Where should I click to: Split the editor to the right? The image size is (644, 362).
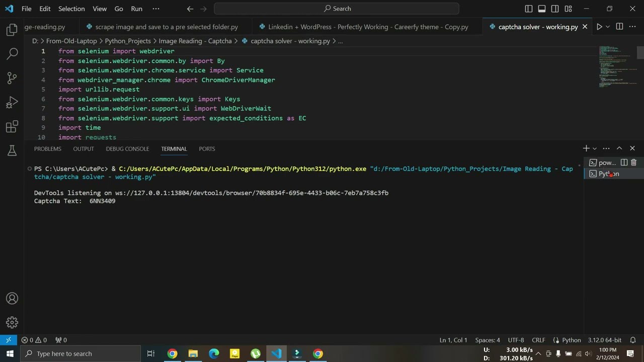click(x=619, y=27)
